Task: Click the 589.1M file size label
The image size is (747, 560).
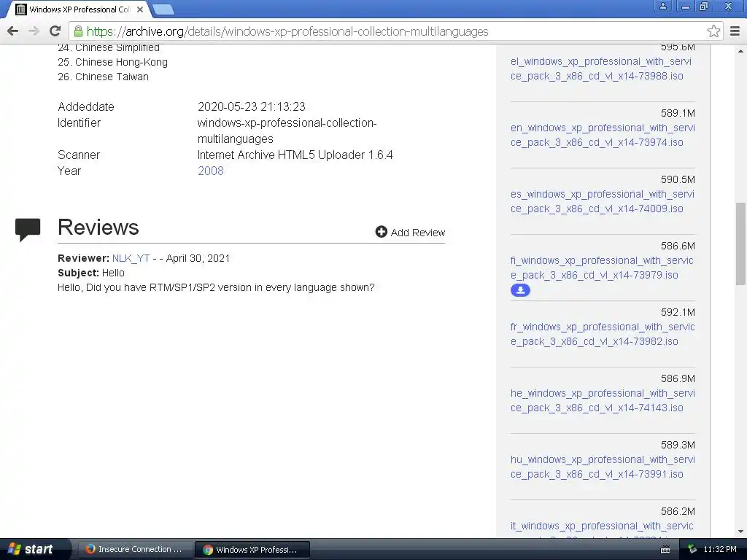Action: [678, 113]
